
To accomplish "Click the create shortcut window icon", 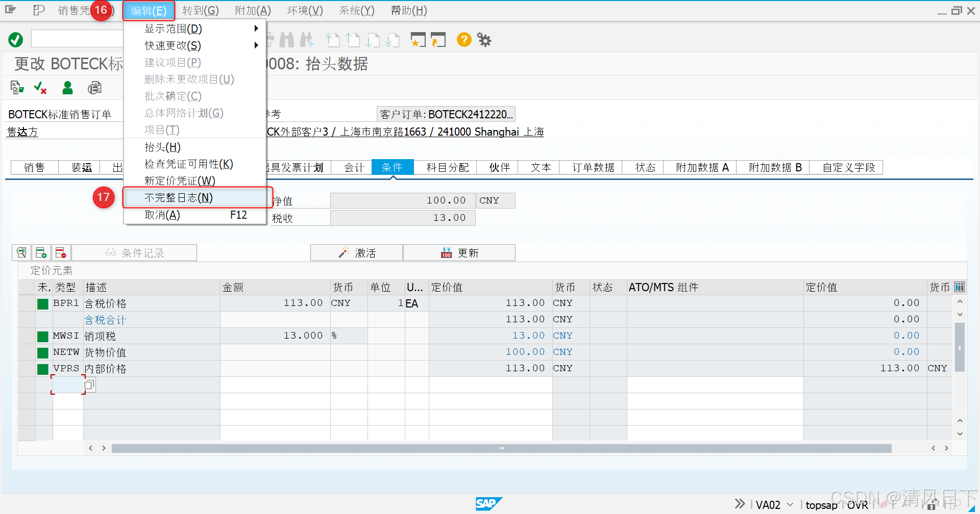I will tap(438, 40).
